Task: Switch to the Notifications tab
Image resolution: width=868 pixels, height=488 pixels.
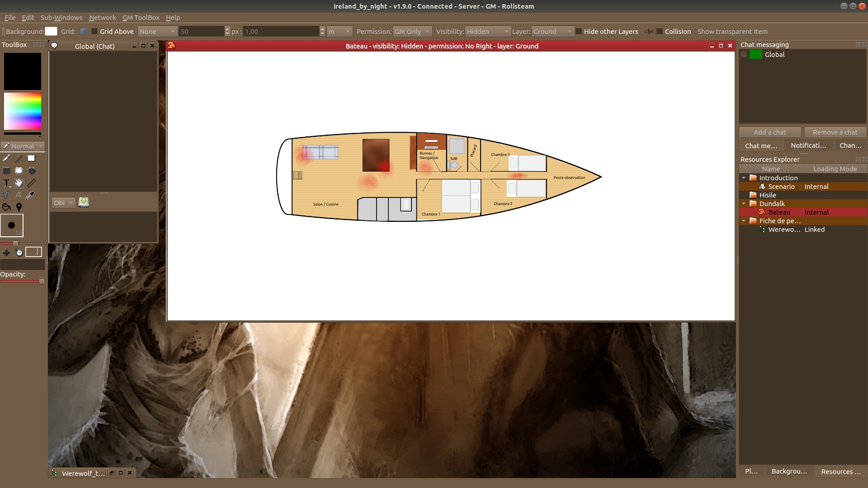Action: click(808, 145)
